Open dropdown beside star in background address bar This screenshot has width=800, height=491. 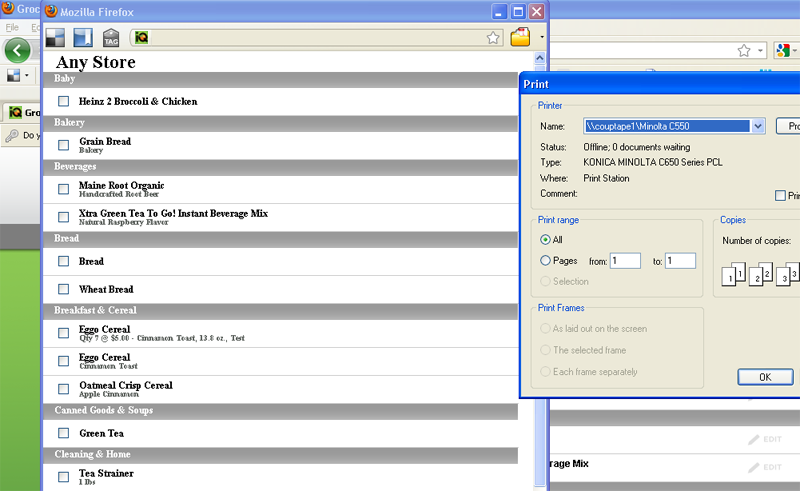pos(760,51)
